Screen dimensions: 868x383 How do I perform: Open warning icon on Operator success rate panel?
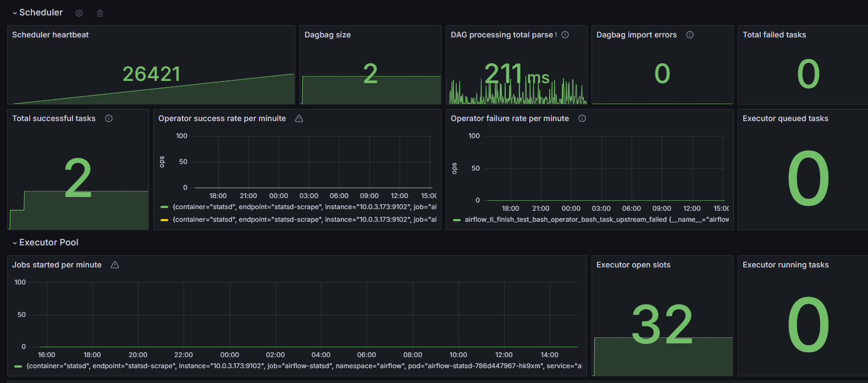click(299, 118)
